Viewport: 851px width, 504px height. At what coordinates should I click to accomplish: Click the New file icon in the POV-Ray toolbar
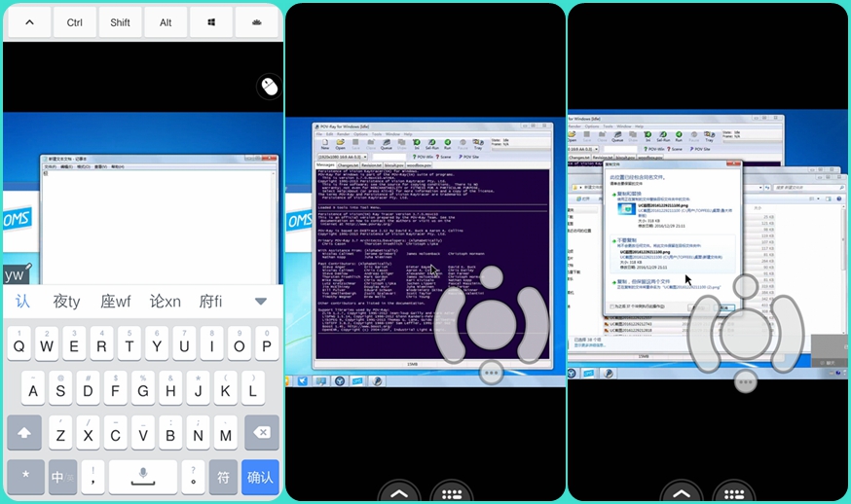pyautogui.click(x=325, y=144)
